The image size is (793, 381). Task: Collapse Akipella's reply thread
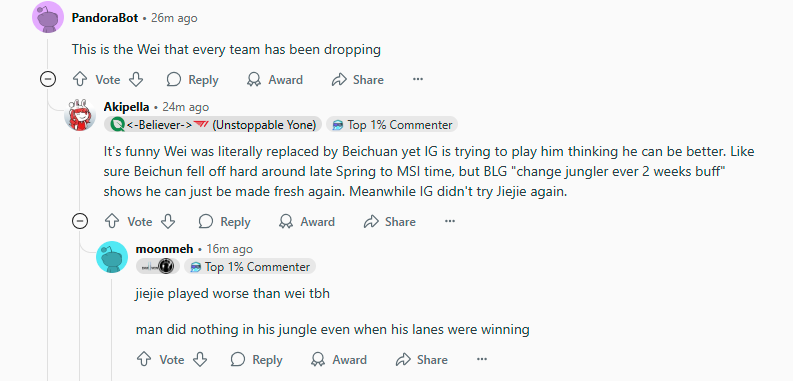(80, 222)
